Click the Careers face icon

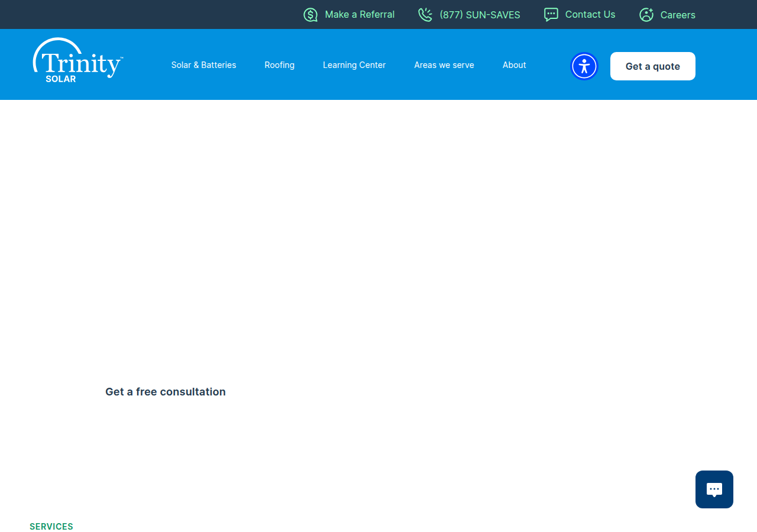(x=646, y=15)
